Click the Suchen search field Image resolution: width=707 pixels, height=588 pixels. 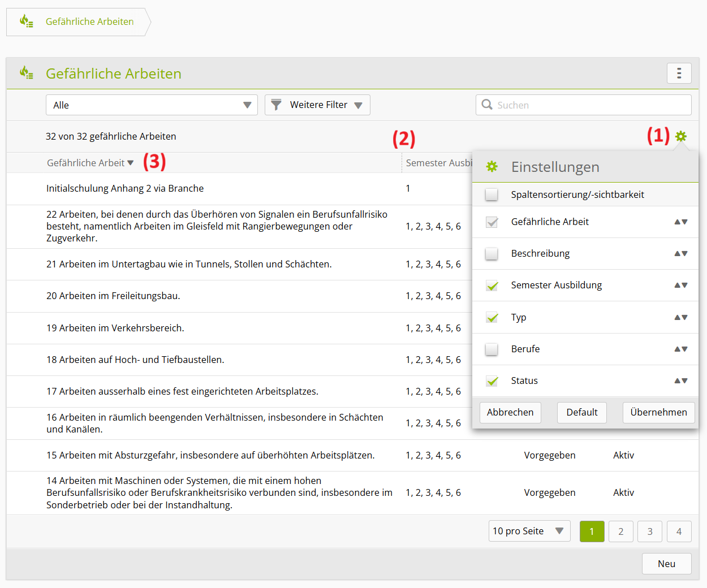point(588,105)
